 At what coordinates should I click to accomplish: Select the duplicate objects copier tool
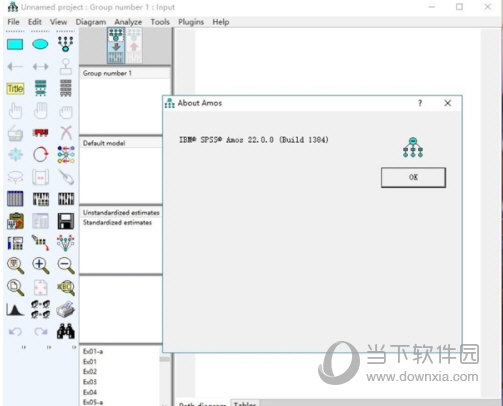tap(15, 133)
